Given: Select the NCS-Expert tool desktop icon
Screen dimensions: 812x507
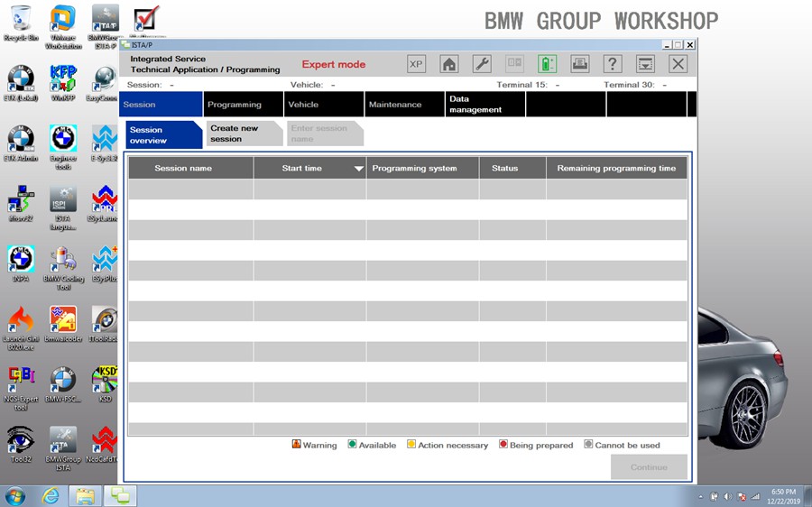Looking at the screenshot, I should click(x=21, y=388).
